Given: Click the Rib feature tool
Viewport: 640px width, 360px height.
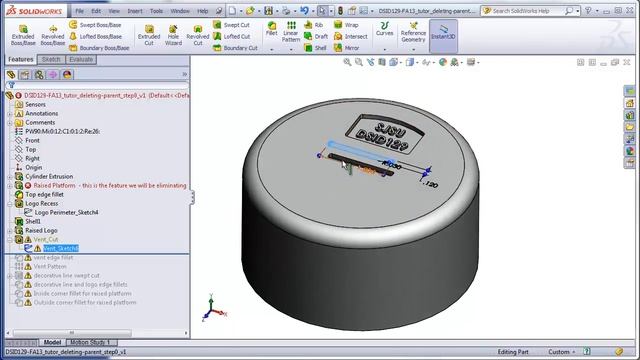Looking at the screenshot, I should 313,25.
